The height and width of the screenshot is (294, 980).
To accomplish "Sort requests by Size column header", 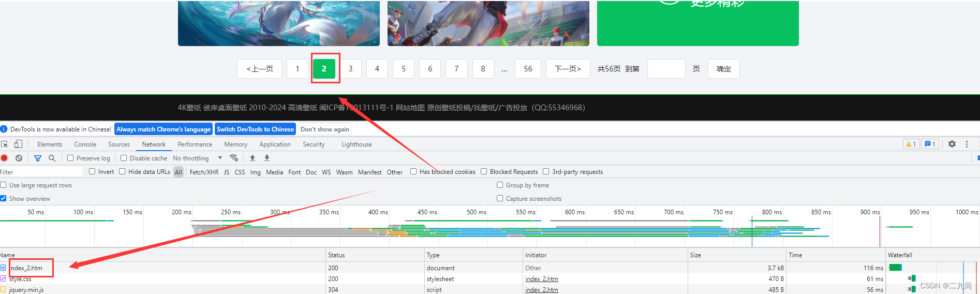I will pos(737,255).
